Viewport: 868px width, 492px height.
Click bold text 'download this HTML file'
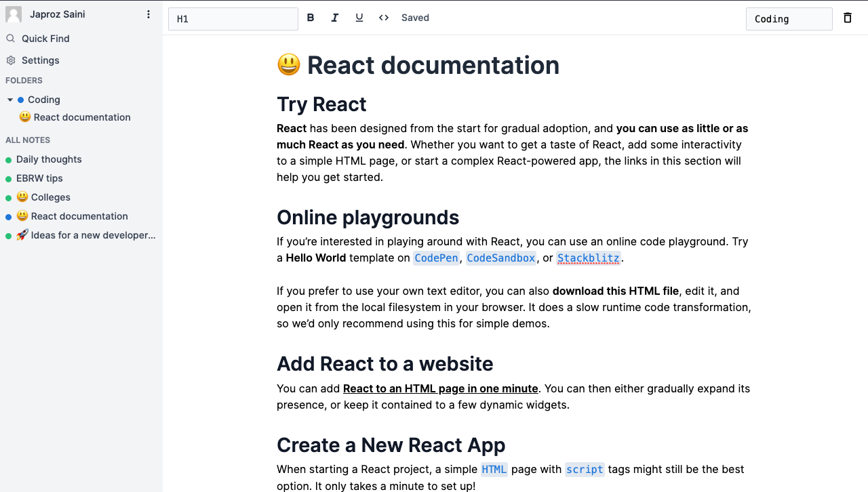tap(616, 291)
